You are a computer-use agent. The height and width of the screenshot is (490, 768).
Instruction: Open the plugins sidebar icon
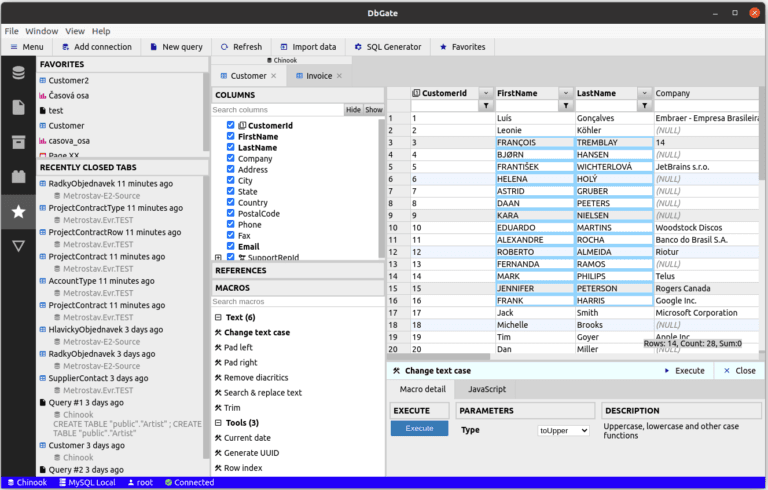click(19, 176)
